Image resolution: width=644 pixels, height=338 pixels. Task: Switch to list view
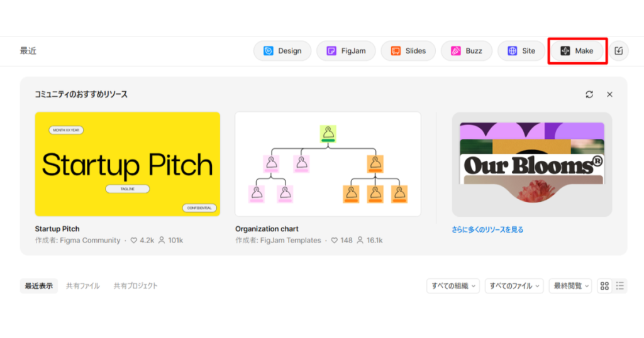(619, 286)
